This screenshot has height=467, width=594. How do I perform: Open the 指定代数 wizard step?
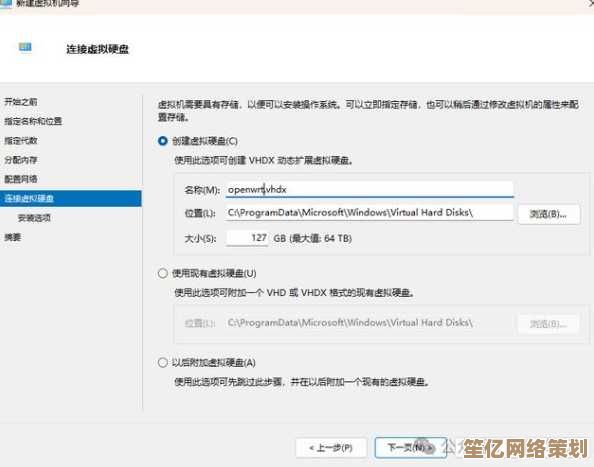pyautogui.click(x=20, y=141)
